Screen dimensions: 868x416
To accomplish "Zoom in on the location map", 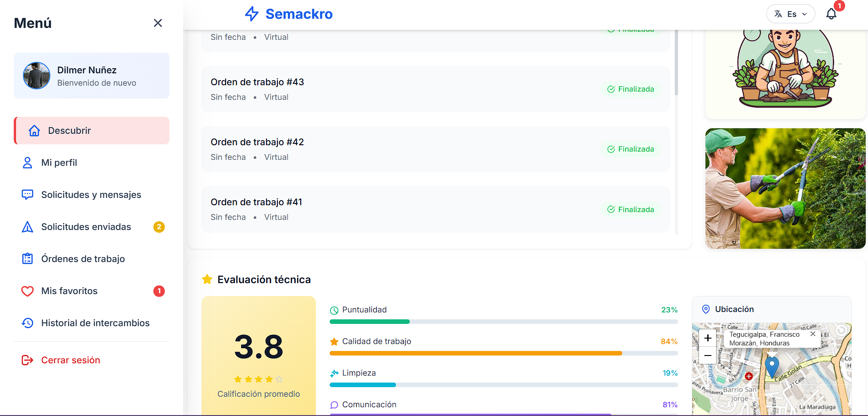I will coord(708,338).
